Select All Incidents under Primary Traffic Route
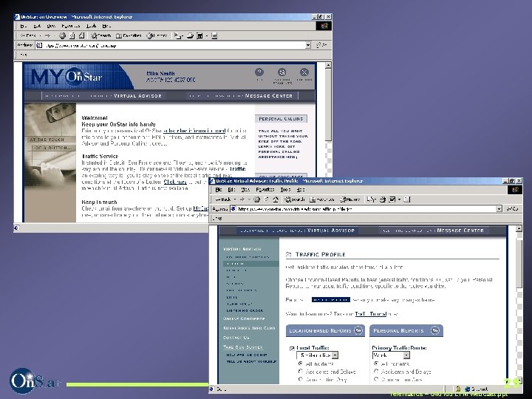532x399 pixels. (x=375, y=364)
